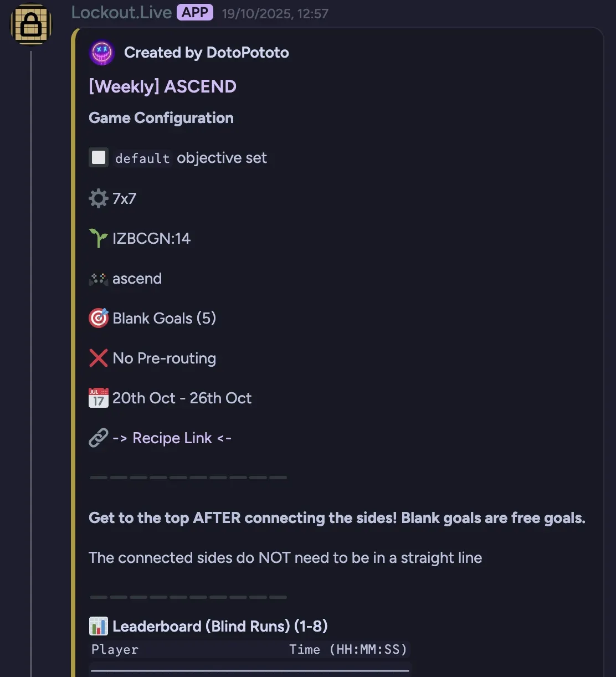Viewport: 616px width, 677px height.
Task: Select the default code-styled label
Action: click(x=142, y=158)
